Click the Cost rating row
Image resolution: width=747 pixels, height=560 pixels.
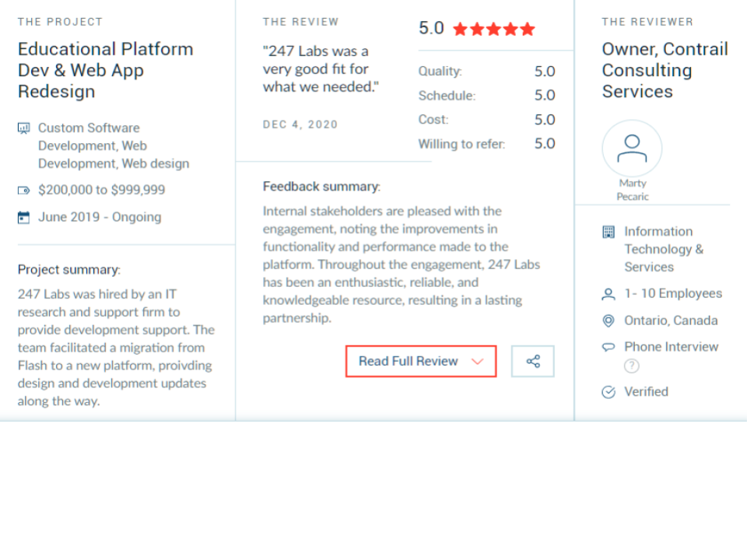[486, 120]
